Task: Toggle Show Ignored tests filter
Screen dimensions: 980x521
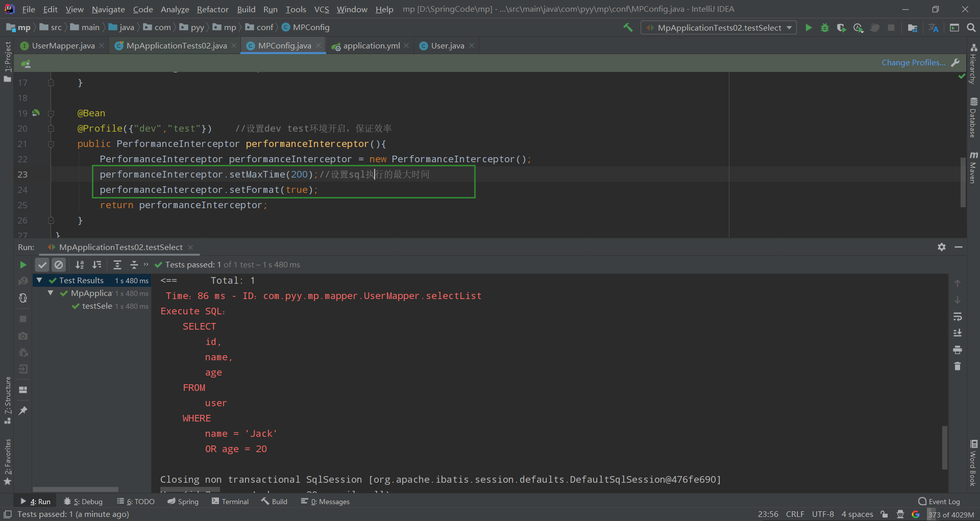Action: coord(59,265)
